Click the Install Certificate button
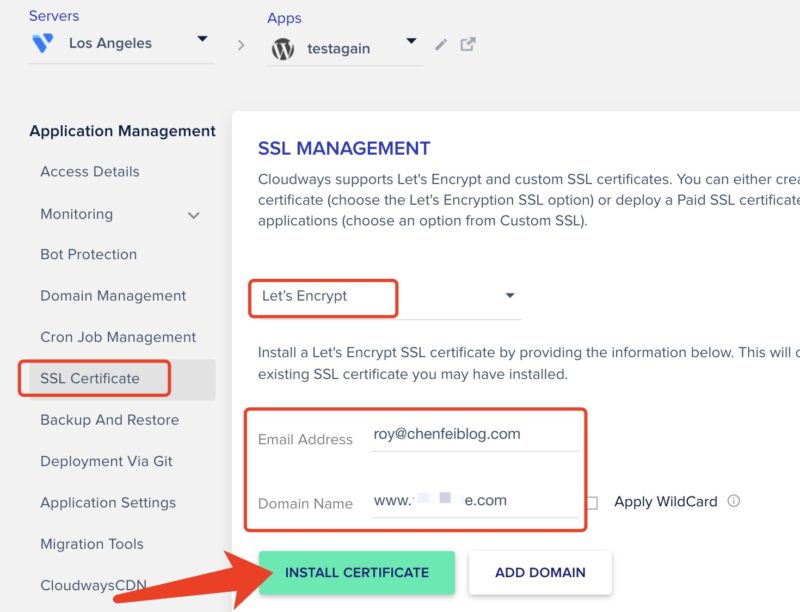The width and height of the screenshot is (800, 612). 357,573
